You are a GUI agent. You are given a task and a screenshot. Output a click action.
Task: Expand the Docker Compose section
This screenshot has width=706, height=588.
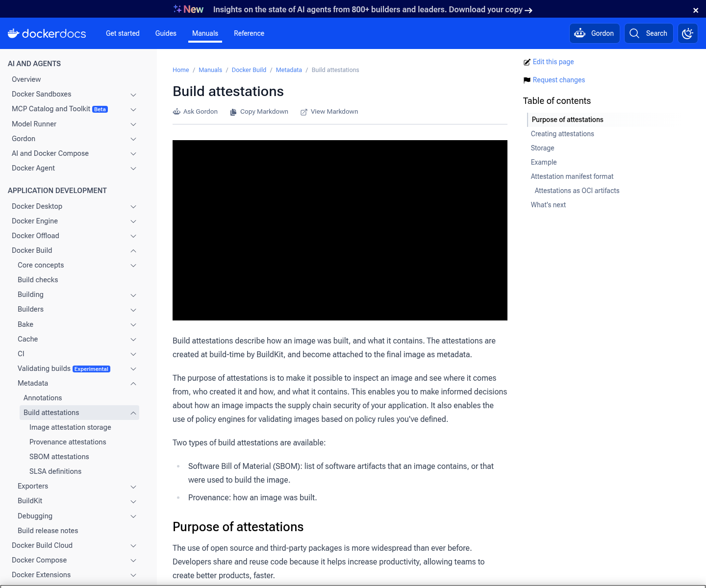(x=133, y=561)
